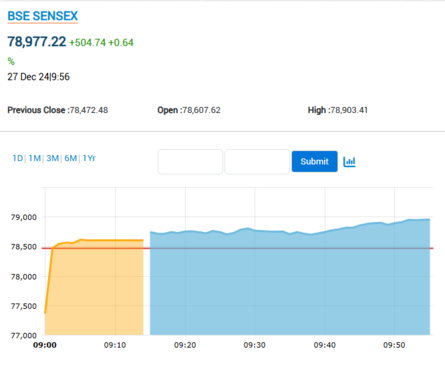Click the 09:10 x-axis label

[115, 345]
